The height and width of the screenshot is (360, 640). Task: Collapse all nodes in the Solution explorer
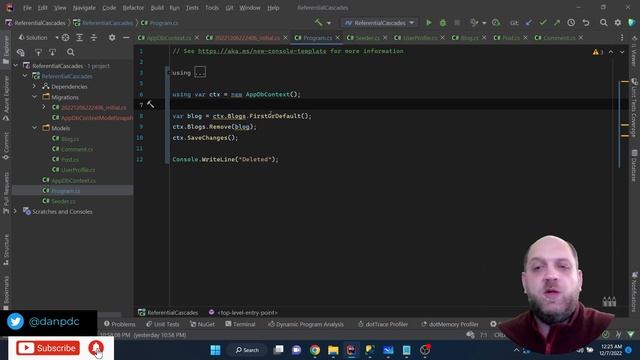pos(93,38)
